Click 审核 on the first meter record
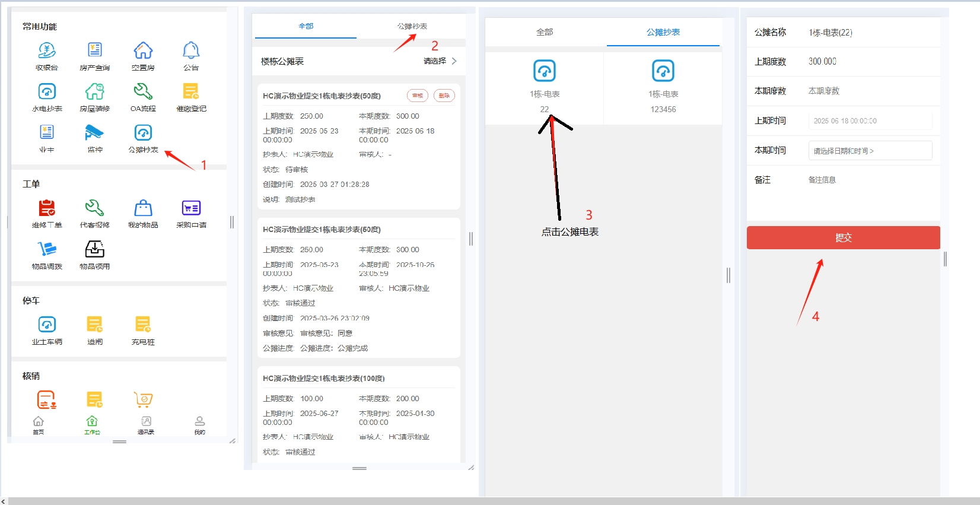980x505 pixels. click(x=418, y=96)
